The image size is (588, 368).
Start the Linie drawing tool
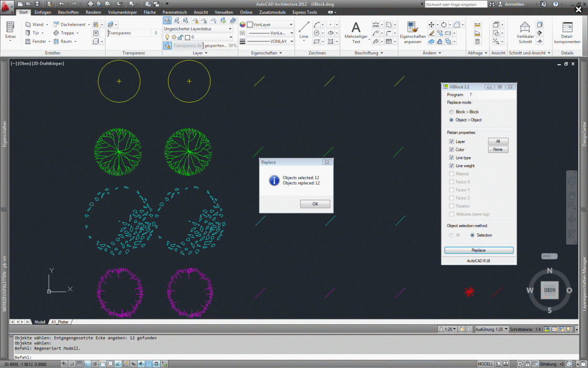point(304,30)
